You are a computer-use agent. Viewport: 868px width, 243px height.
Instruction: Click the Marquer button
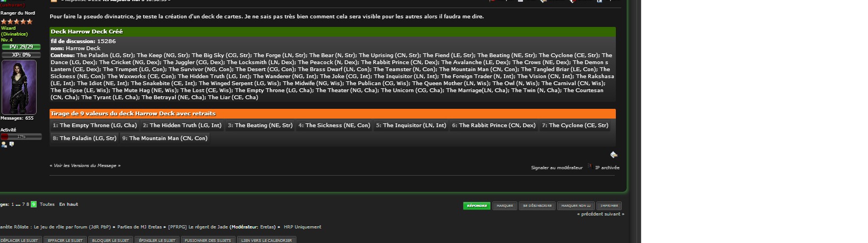pyautogui.click(x=504, y=206)
